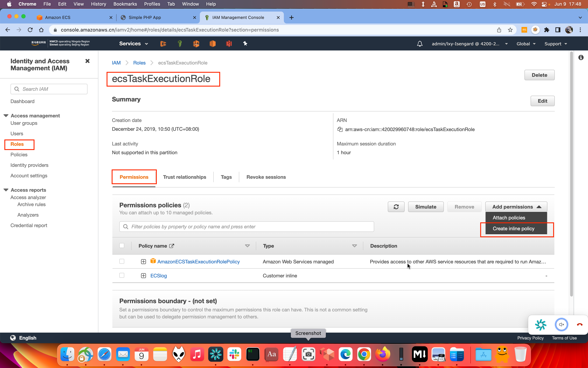Click the Delete role button

pyautogui.click(x=539, y=75)
